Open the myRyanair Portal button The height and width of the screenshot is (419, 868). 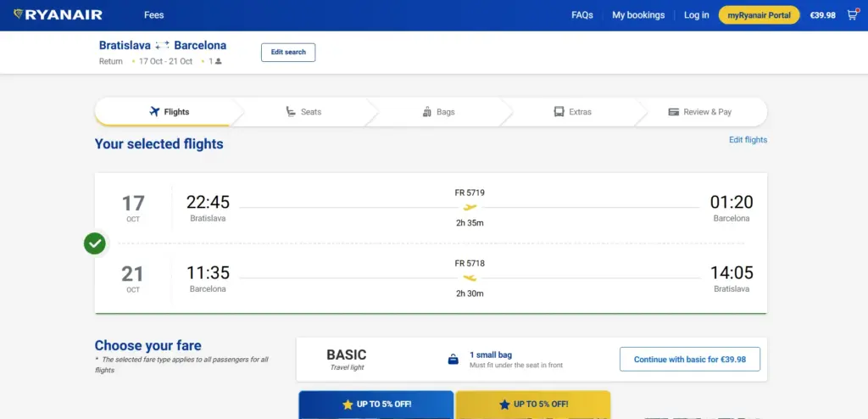(x=759, y=15)
